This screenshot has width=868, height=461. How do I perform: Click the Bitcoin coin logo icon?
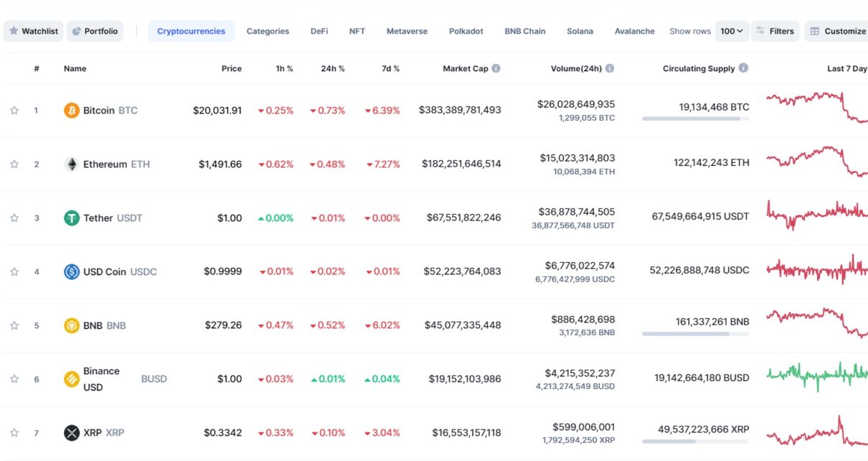point(72,111)
